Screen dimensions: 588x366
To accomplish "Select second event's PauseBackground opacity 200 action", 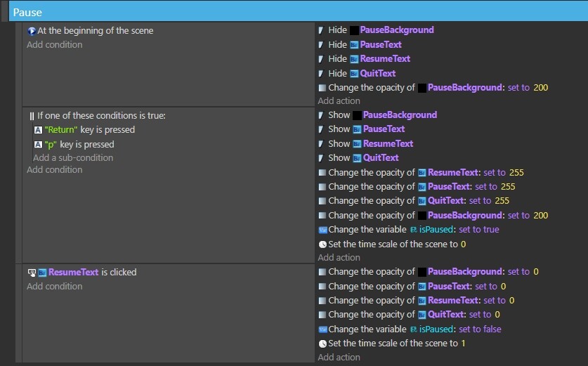I will tap(433, 216).
